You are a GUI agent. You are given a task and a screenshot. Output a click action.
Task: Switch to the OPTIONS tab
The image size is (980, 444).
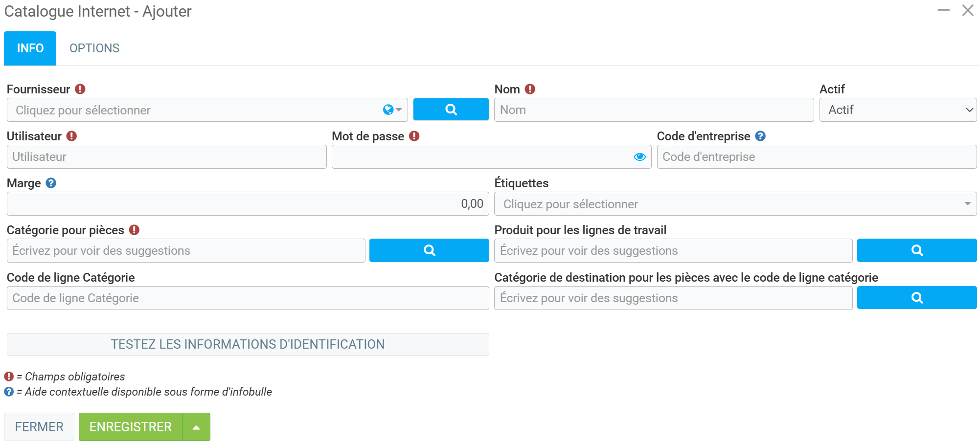(x=94, y=48)
